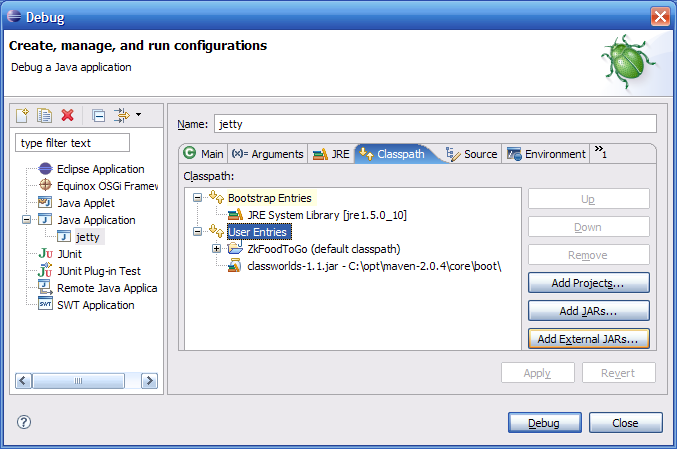
Task: Switch to the Environment tab
Action: (546, 154)
